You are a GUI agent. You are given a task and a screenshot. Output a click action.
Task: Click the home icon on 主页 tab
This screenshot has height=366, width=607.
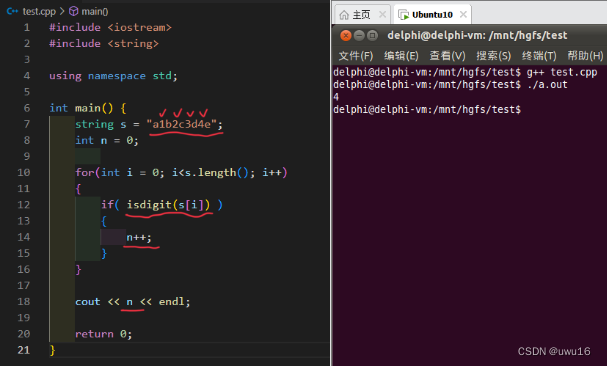[344, 15]
